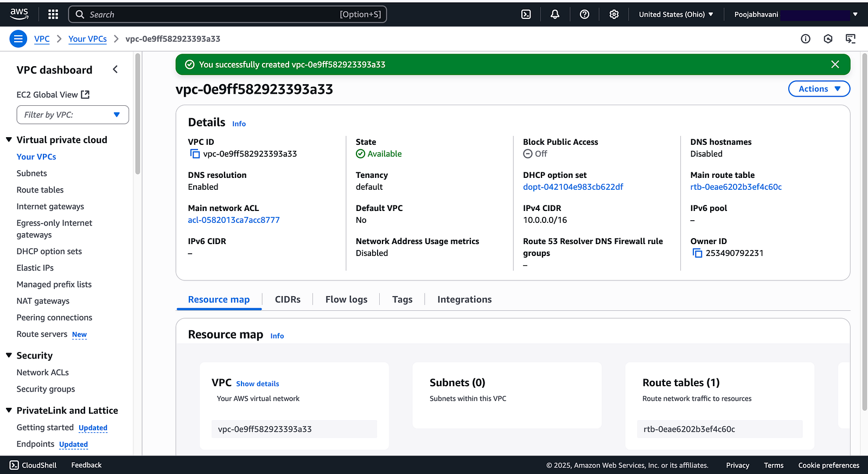Collapse the PrivateLink and Lattice section
The image size is (868, 474).
coord(9,411)
